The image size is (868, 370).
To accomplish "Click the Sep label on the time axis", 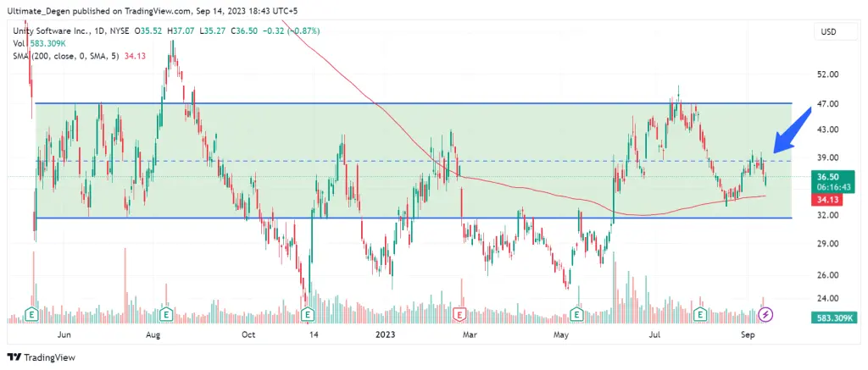I will click(x=748, y=334).
